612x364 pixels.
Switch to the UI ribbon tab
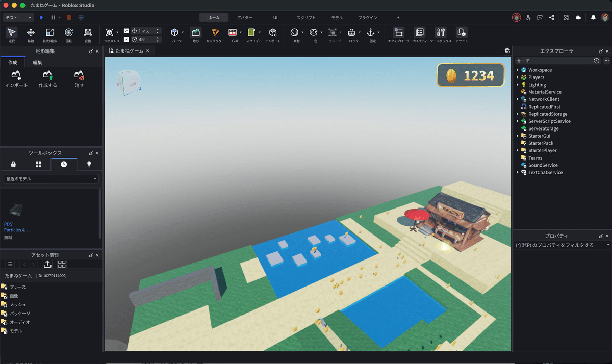pos(275,18)
